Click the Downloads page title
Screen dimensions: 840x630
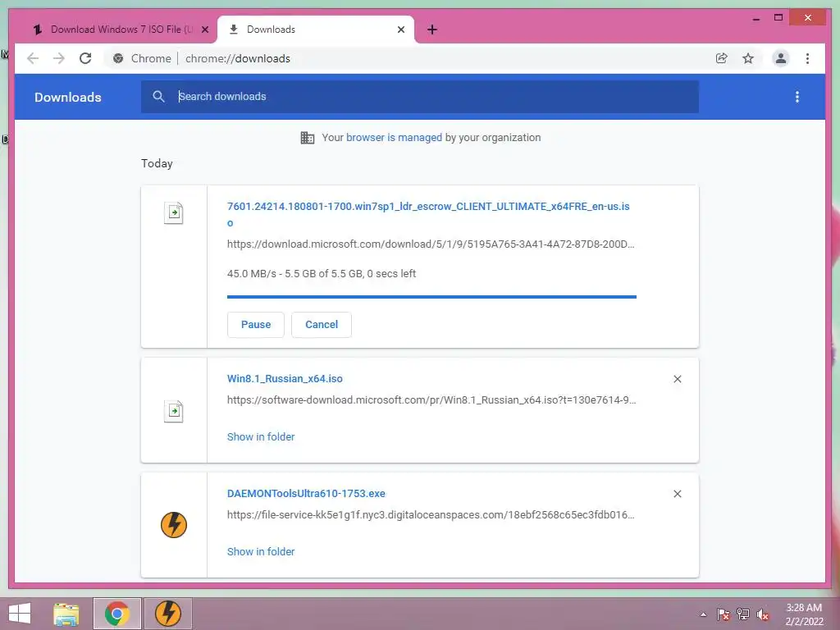click(68, 97)
